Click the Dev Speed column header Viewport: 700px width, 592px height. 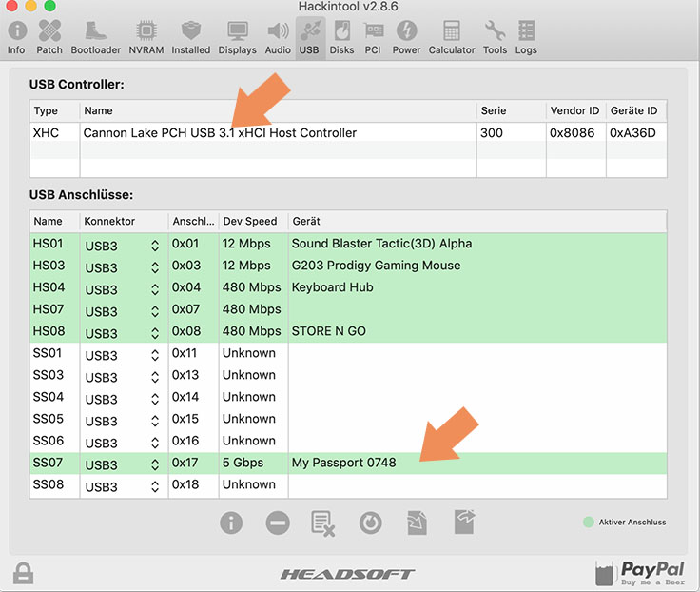pos(250,221)
